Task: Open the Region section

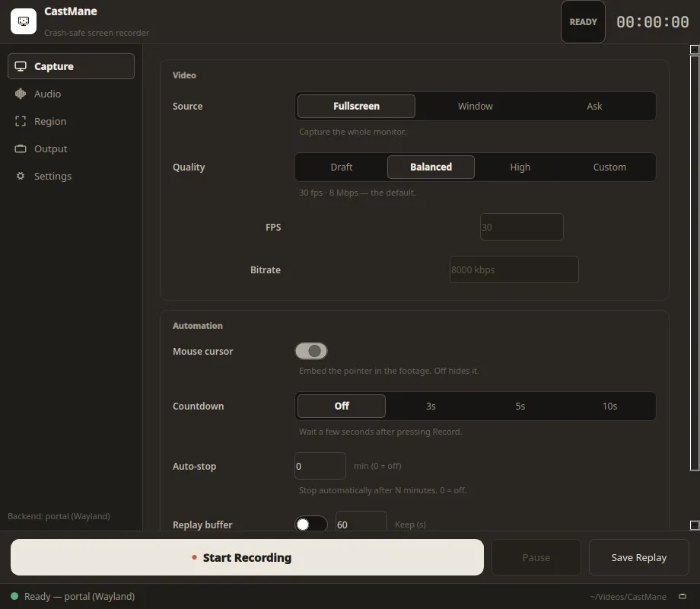Action: pos(71,121)
